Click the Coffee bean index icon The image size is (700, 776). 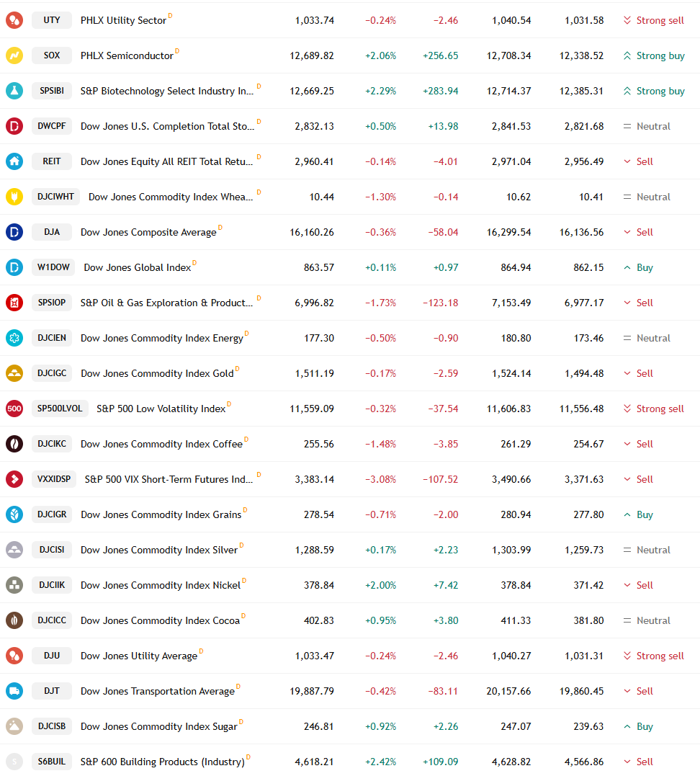pyautogui.click(x=14, y=444)
